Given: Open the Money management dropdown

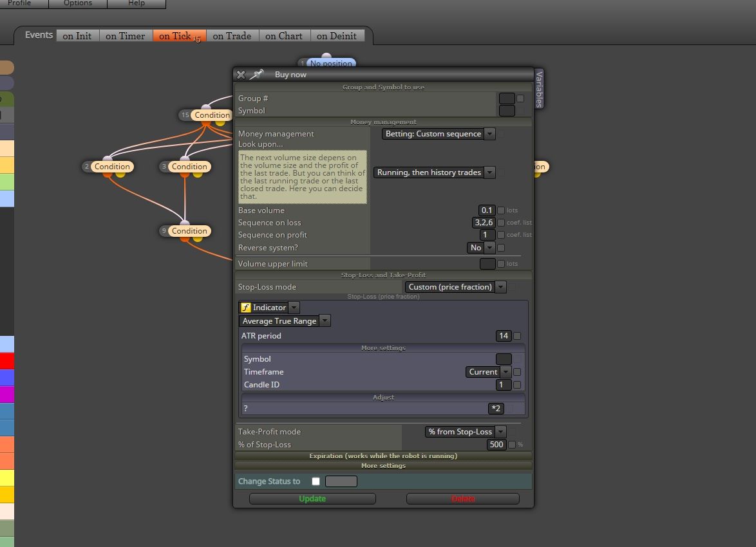Looking at the screenshot, I should [439, 133].
